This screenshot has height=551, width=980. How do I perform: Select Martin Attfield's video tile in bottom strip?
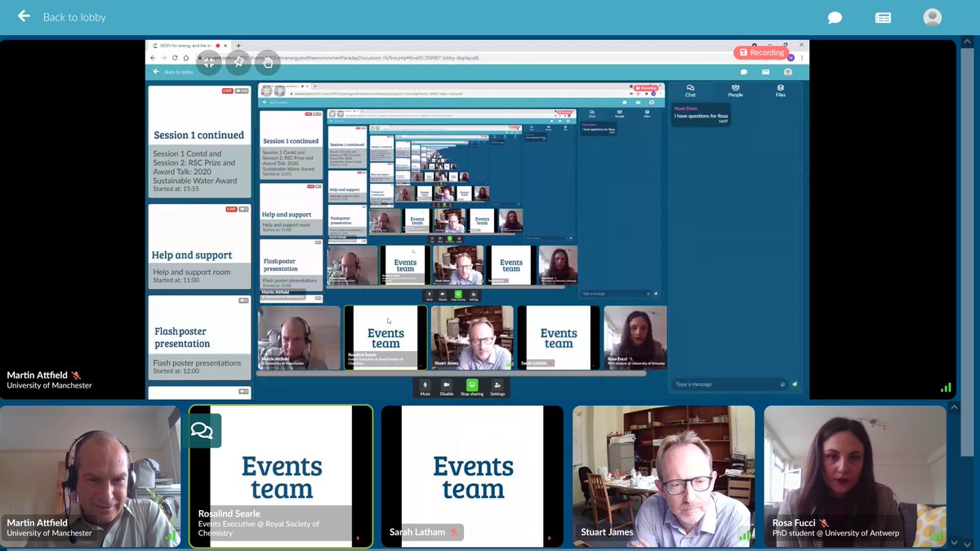pos(90,477)
